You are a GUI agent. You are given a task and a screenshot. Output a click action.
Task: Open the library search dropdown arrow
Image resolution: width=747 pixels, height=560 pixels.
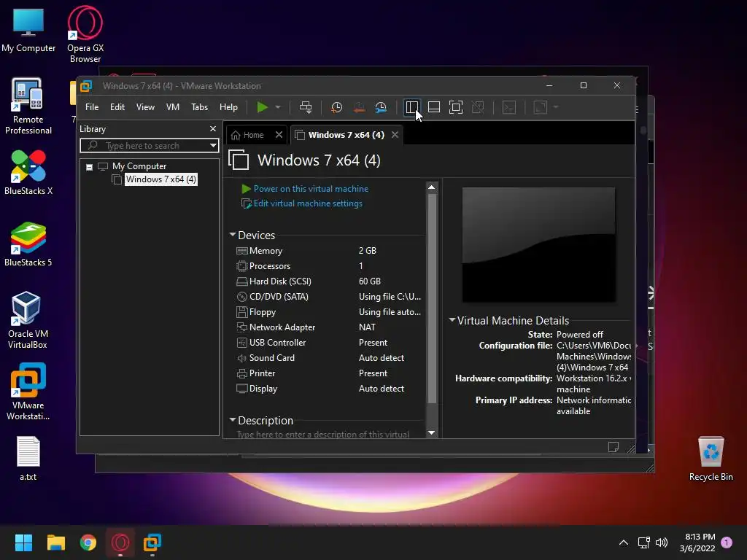click(213, 146)
